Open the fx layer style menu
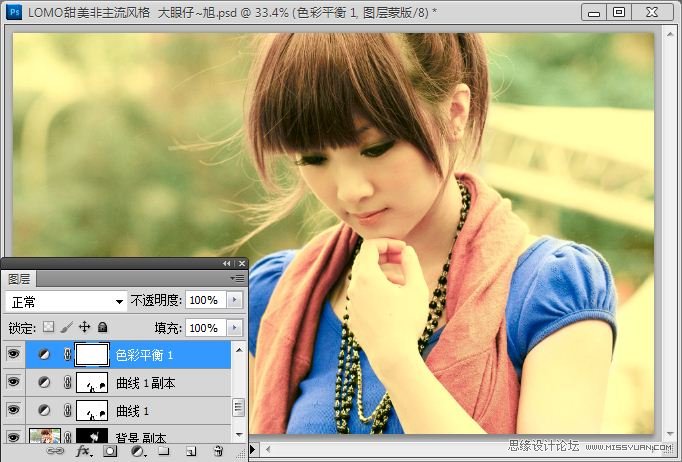The height and width of the screenshot is (462, 682). tap(84, 451)
